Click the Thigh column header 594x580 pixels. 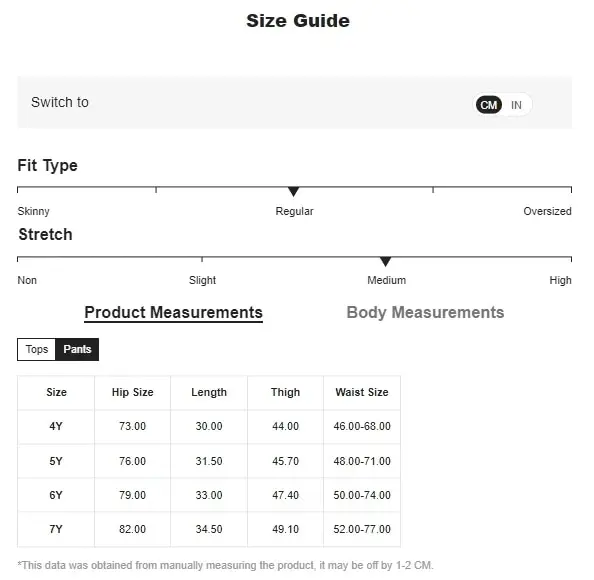point(285,392)
